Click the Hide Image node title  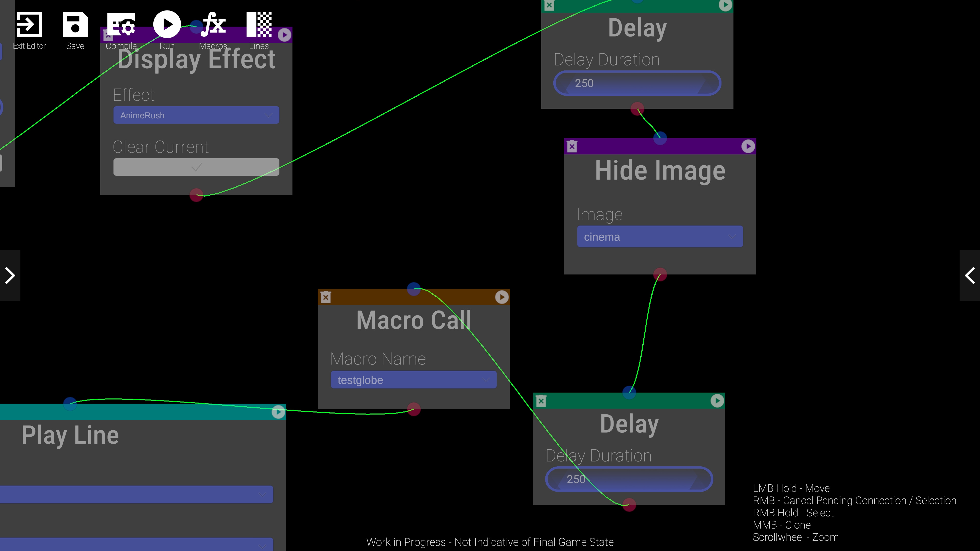point(660,170)
